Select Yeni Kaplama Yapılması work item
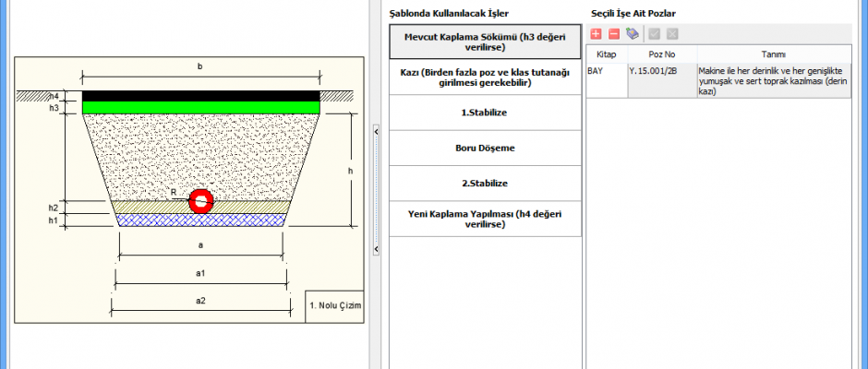This screenshot has width=868, height=369. point(485,219)
